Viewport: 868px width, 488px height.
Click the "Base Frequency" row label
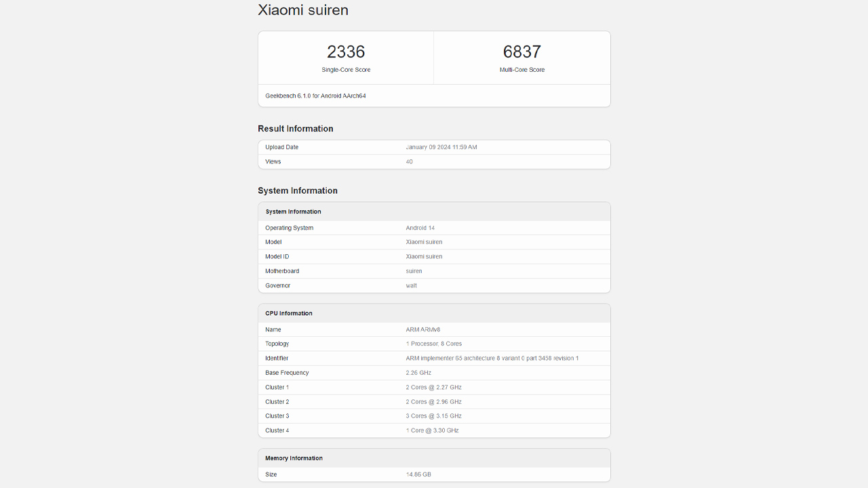[287, 373]
